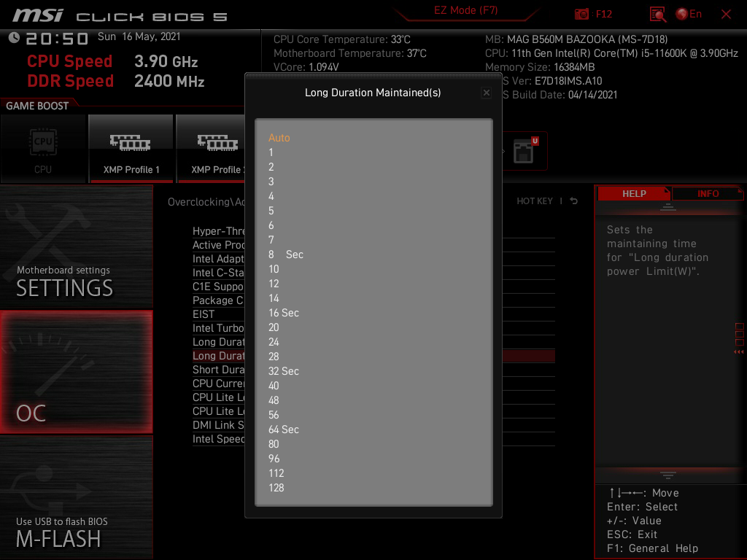Click the USB boot device icon
747x560 pixels.
(525, 151)
